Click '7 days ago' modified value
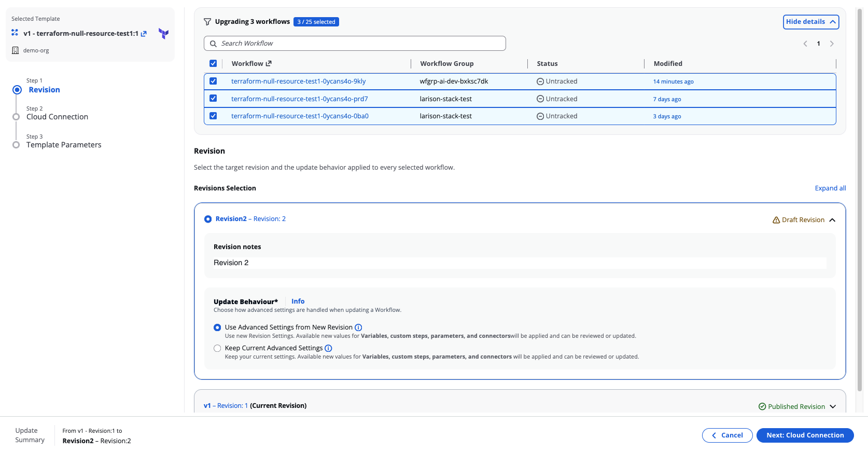This screenshot has height=452, width=868. coord(667,99)
